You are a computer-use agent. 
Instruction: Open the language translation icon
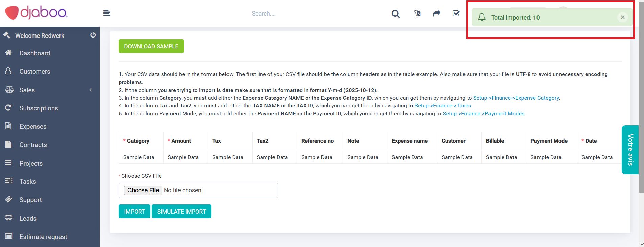tap(417, 14)
